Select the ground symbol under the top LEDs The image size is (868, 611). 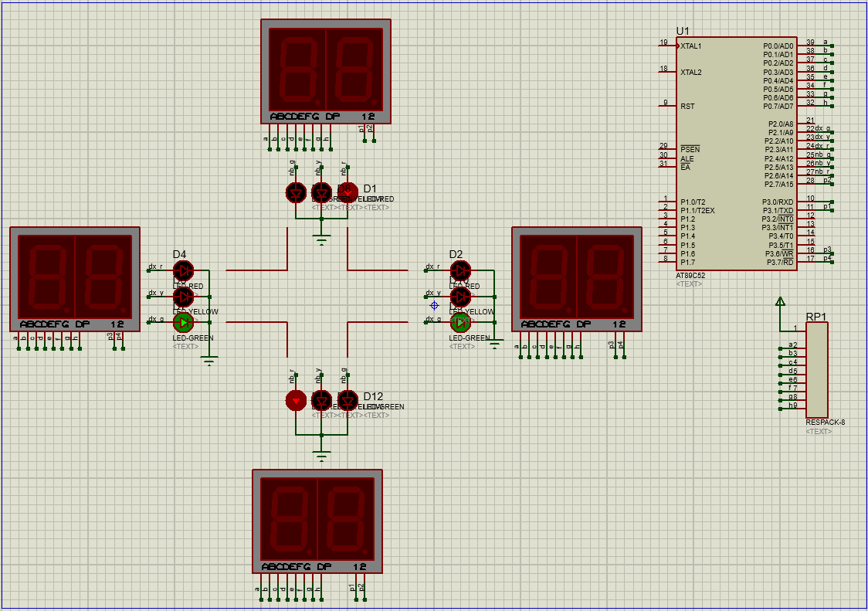point(322,239)
